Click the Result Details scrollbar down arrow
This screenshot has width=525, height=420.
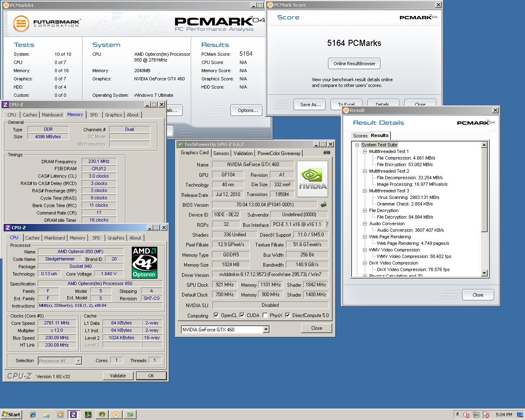pyautogui.click(x=484, y=273)
